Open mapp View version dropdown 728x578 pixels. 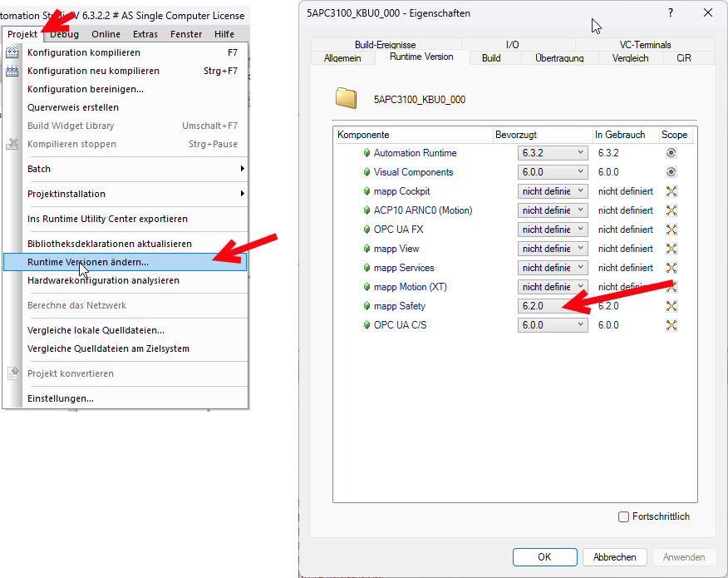[x=553, y=249]
